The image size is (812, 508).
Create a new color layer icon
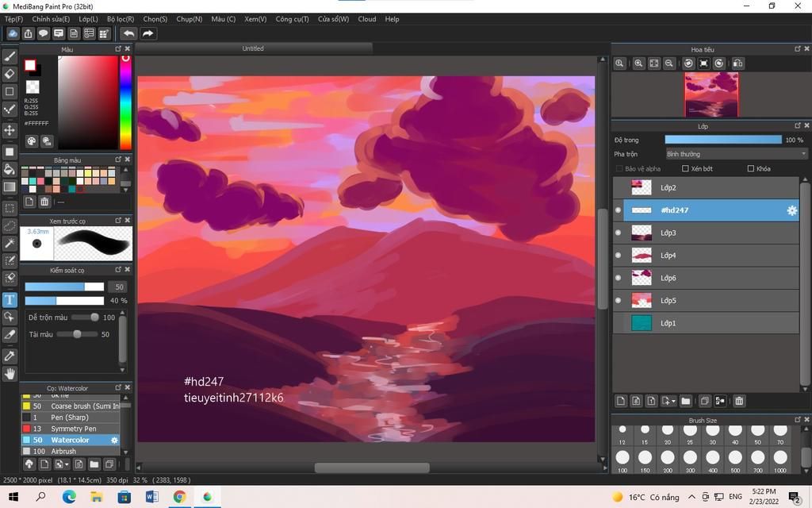coord(621,401)
